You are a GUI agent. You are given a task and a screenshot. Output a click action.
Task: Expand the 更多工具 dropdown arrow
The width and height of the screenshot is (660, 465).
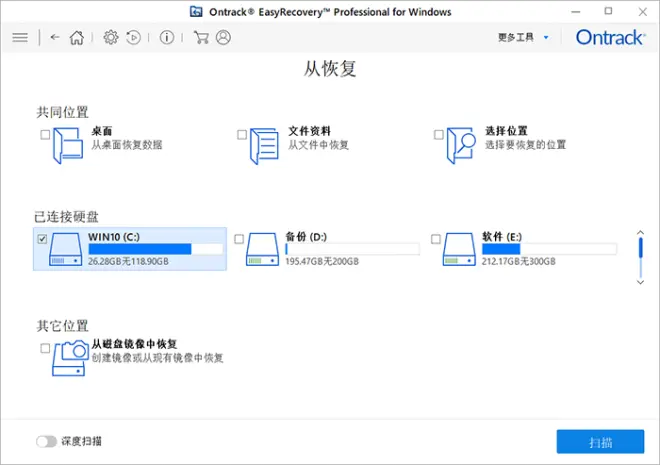(x=546, y=37)
